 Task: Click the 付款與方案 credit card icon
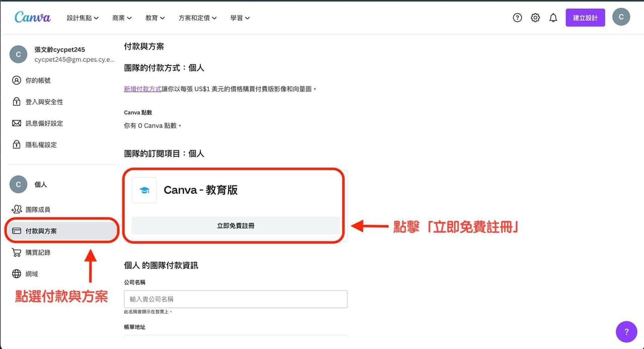pos(17,231)
